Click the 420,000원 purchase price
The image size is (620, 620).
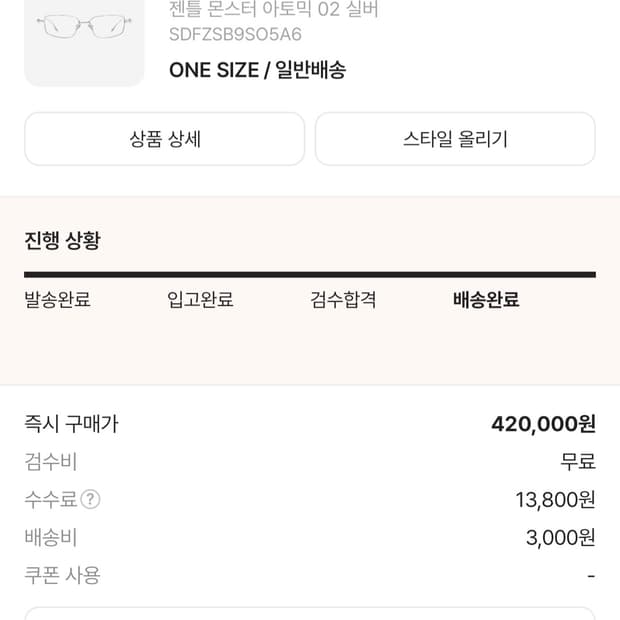coord(543,424)
